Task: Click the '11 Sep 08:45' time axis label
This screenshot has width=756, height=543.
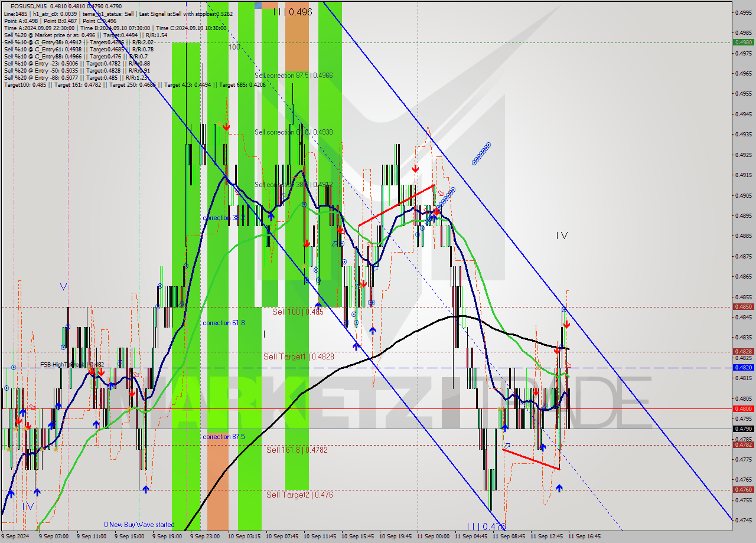Action: click(x=509, y=537)
